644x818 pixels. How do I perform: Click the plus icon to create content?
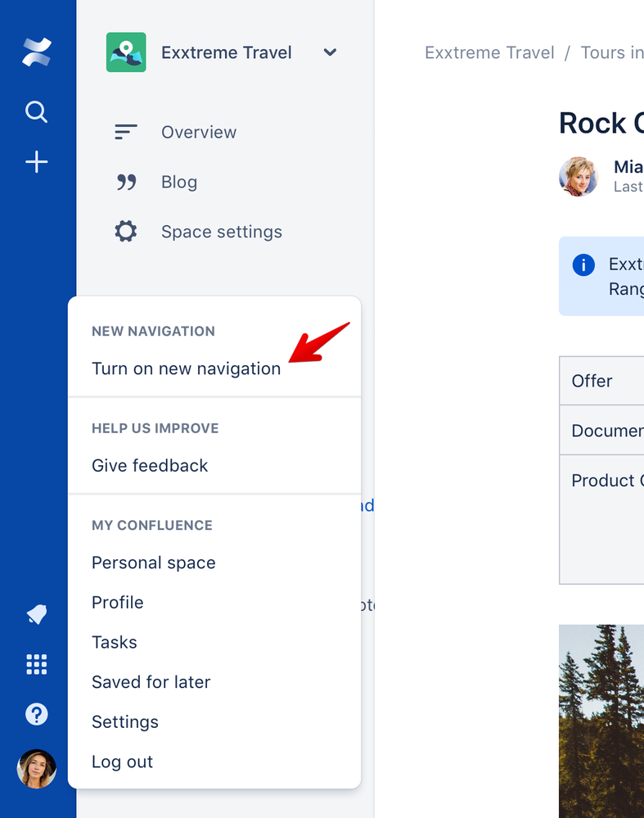(x=36, y=161)
